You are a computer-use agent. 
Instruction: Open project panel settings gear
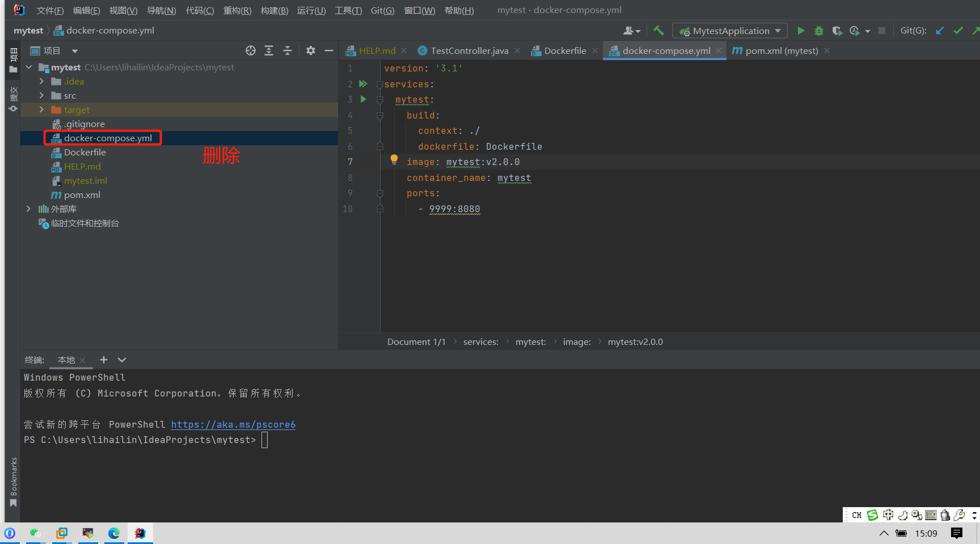coord(310,50)
